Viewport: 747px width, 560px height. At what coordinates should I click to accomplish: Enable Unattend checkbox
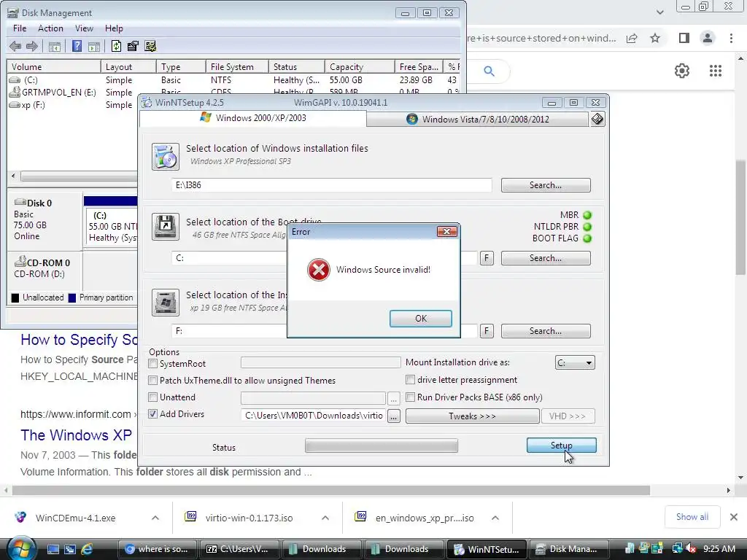point(153,397)
